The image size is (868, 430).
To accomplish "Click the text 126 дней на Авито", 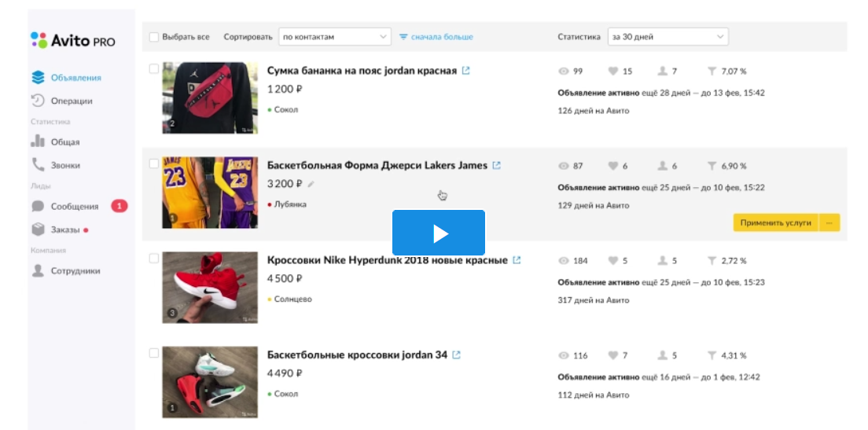I will coord(594,111).
